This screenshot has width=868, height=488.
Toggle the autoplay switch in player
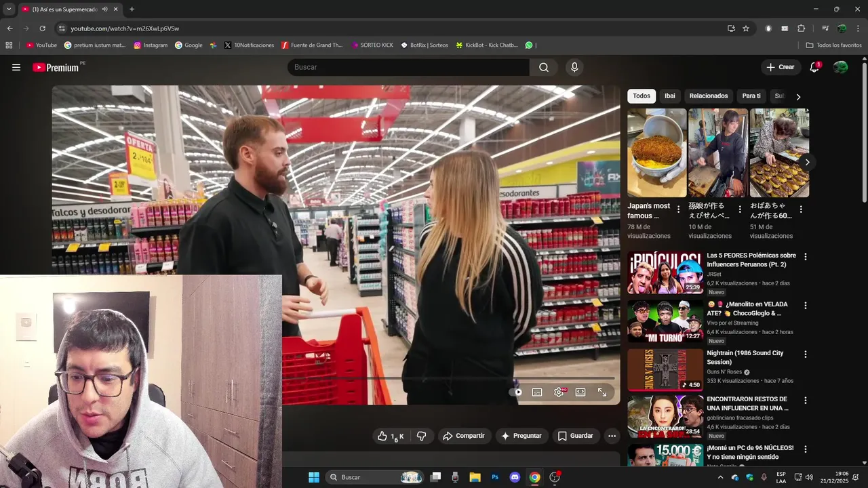pos(516,392)
